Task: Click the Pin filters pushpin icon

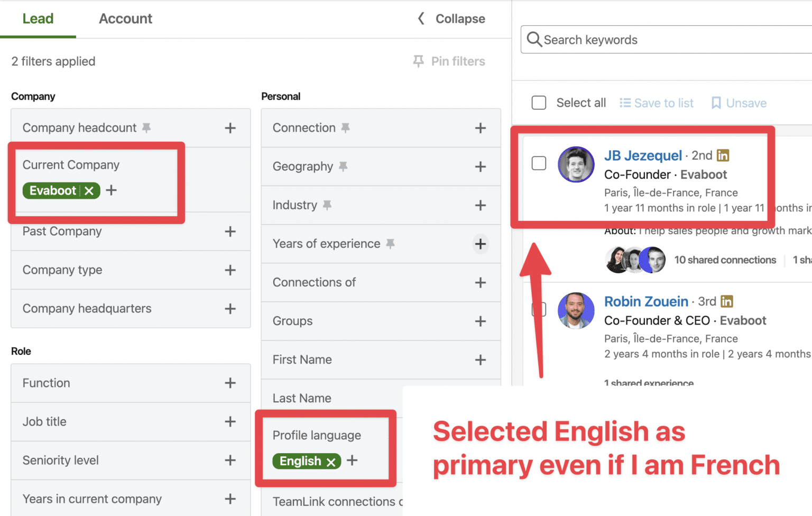Action: (x=418, y=61)
